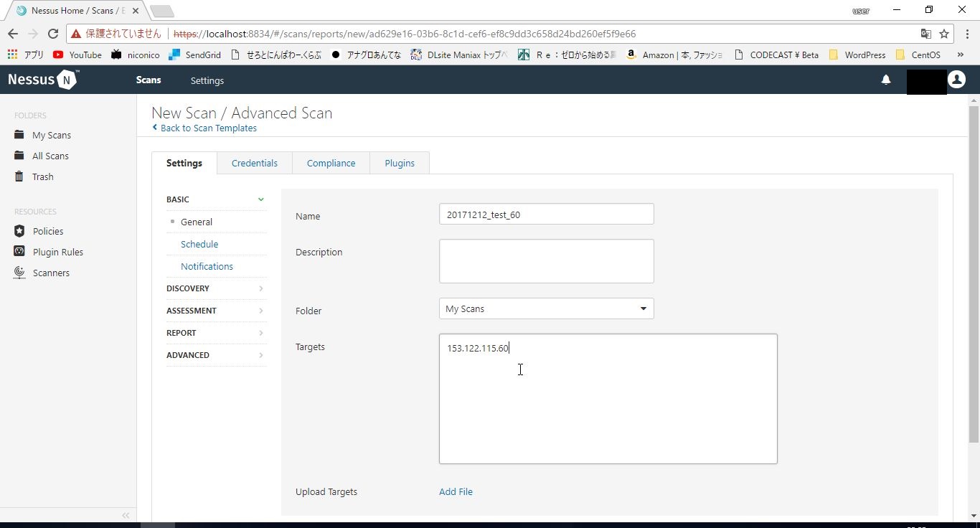Viewport: 980px width, 528px height.
Task: Click the Plugin Rules icon
Action: (19, 252)
